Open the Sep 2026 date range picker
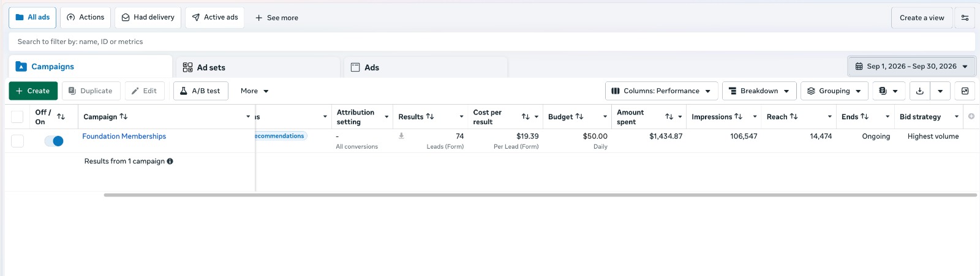This screenshot has height=276, width=980. (911, 66)
